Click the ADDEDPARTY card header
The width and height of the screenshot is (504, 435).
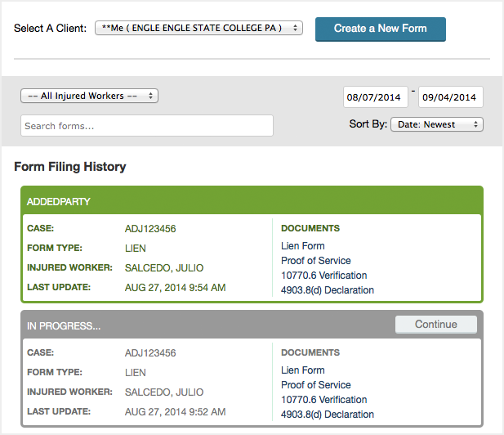(252, 201)
